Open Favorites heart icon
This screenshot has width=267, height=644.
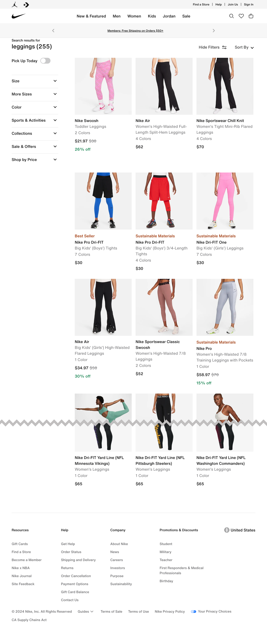[x=241, y=16]
